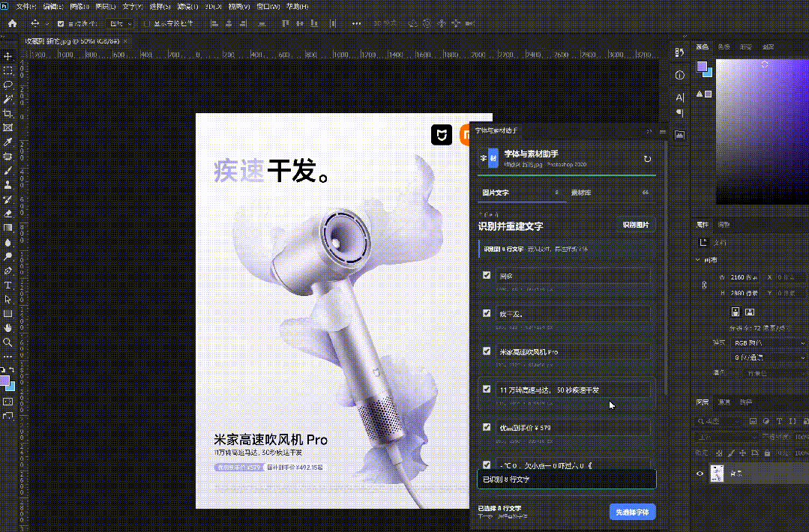809x532 pixels.
Task: Select the Healing Brush tool
Action: pyautogui.click(x=7, y=156)
